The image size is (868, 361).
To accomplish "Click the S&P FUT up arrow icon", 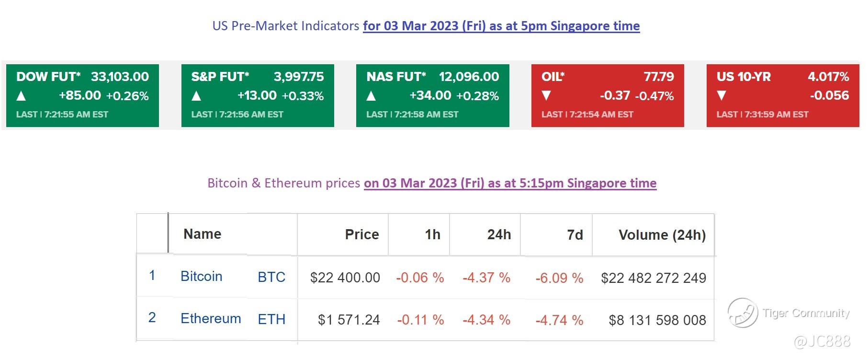I will tap(196, 96).
